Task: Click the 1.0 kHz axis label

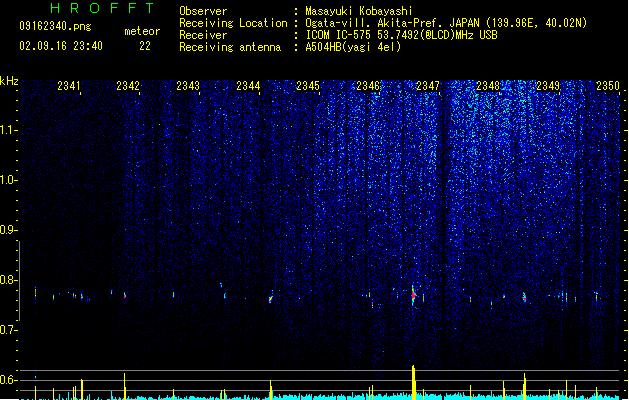Action: tap(8, 180)
